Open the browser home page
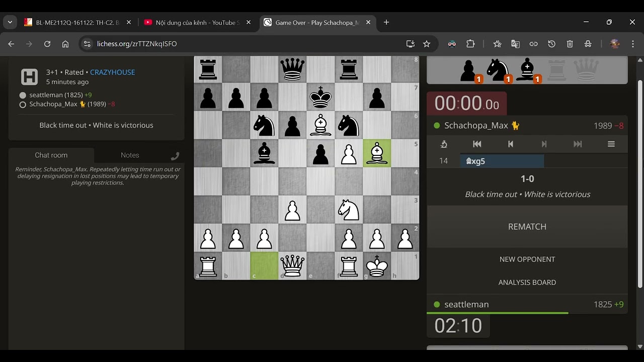 pos(65,44)
